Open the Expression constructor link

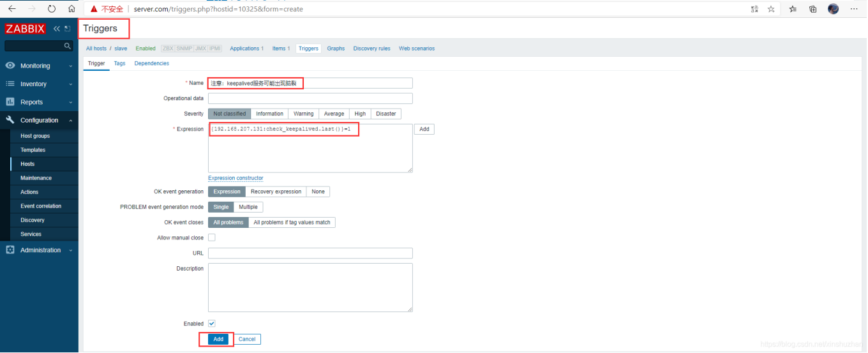pos(236,178)
